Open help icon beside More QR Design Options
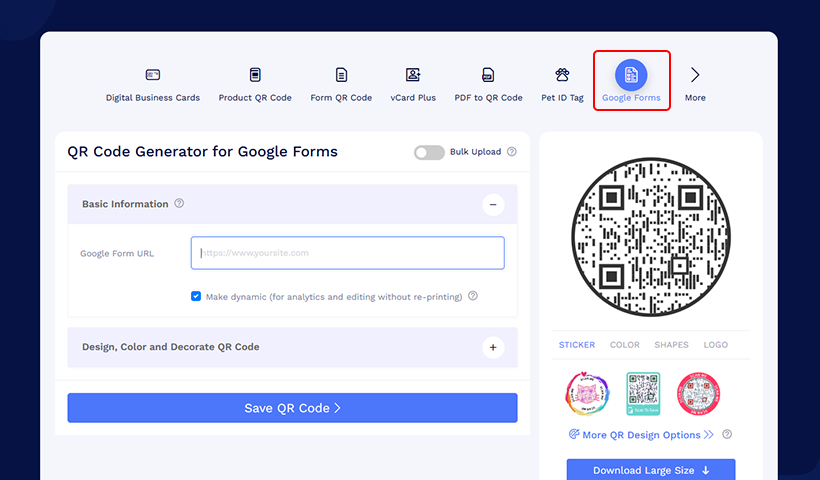The image size is (820, 480). [x=727, y=435]
